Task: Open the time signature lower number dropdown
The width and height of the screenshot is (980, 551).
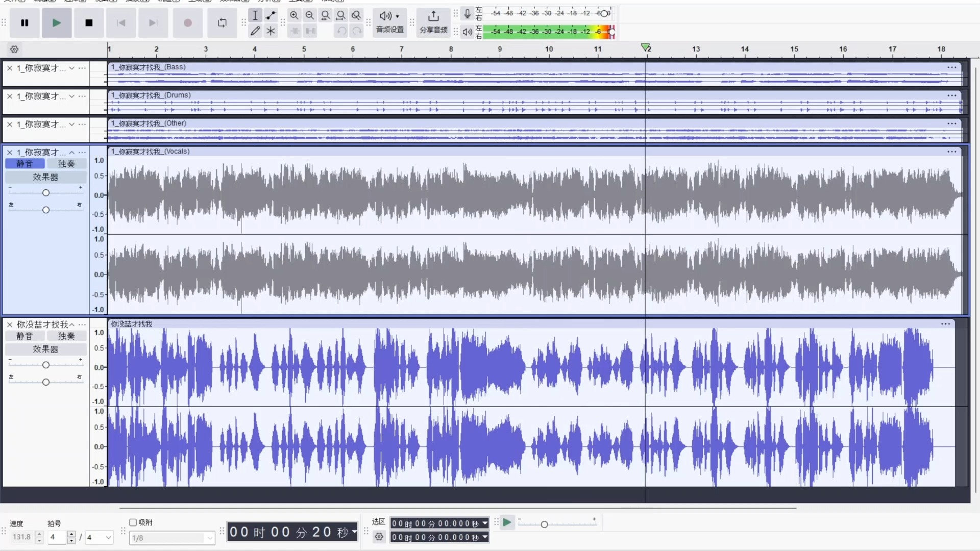Action: [99, 537]
